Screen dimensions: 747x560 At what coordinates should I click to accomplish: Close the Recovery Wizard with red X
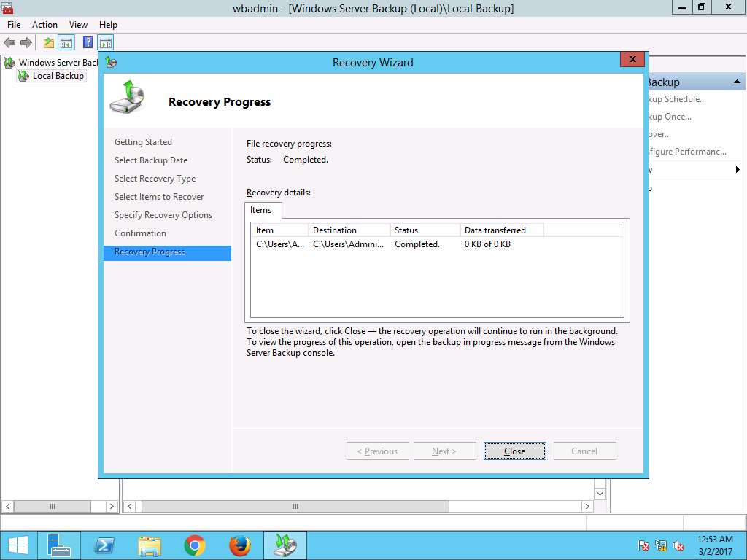tap(632, 59)
